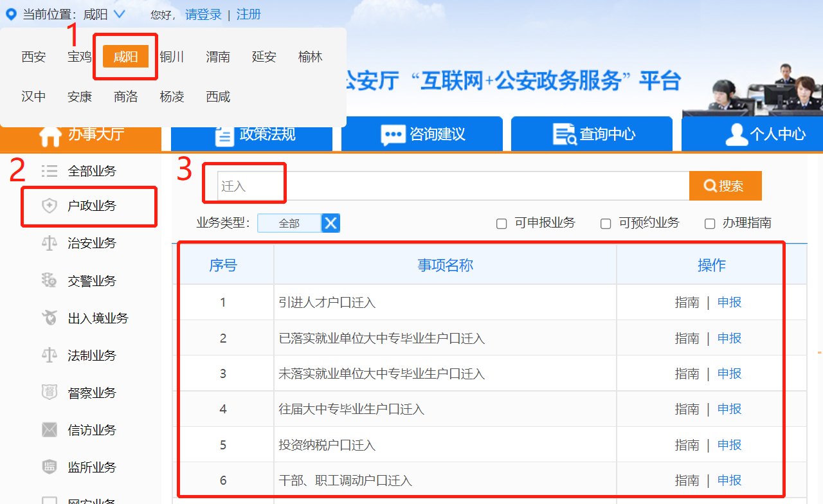Click the search-list icon for 查询中心
823x504 pixels.
[565, 134]
